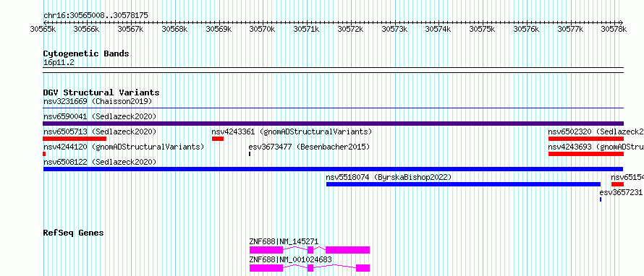Click the chr16:30565008..30578175 coordinate label
The width and height of the screenshot is (644, 276).
click(96, 16)
